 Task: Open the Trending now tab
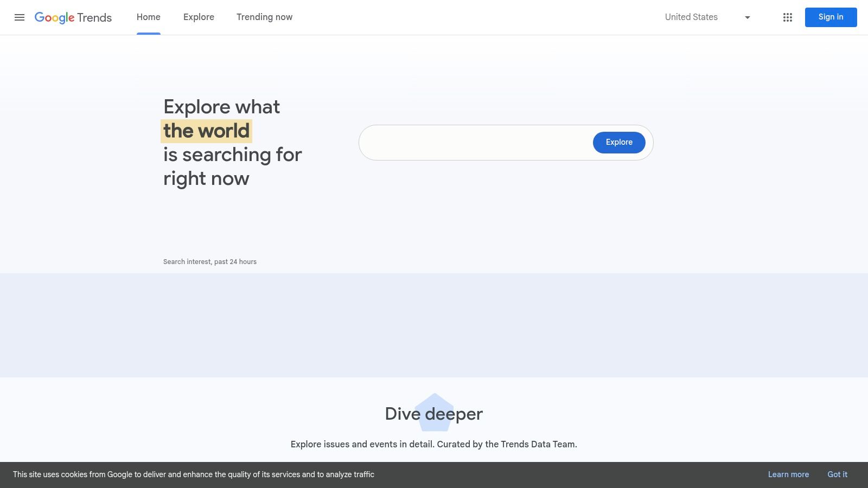coord(264,17)
